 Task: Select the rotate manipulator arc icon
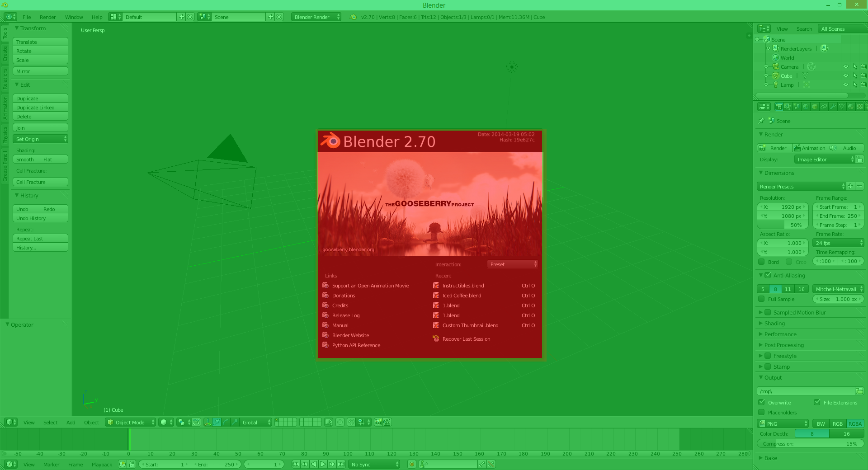(226, 422)
